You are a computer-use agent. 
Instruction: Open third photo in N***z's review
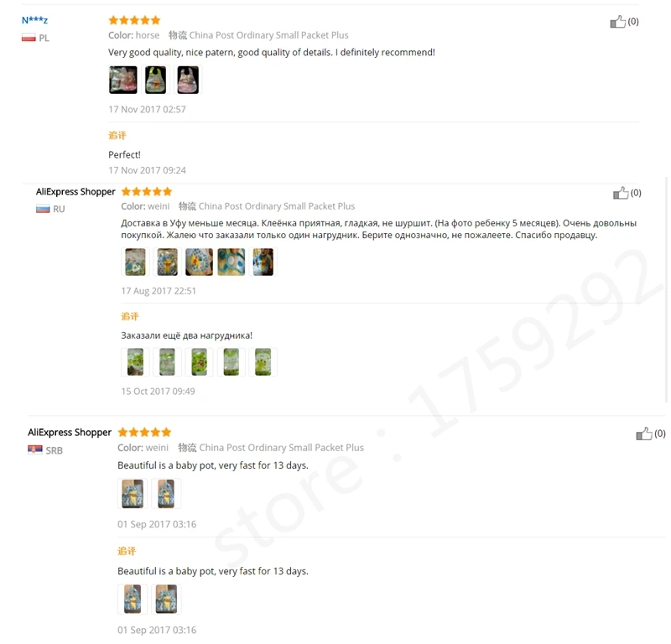[x=188, y=80]
